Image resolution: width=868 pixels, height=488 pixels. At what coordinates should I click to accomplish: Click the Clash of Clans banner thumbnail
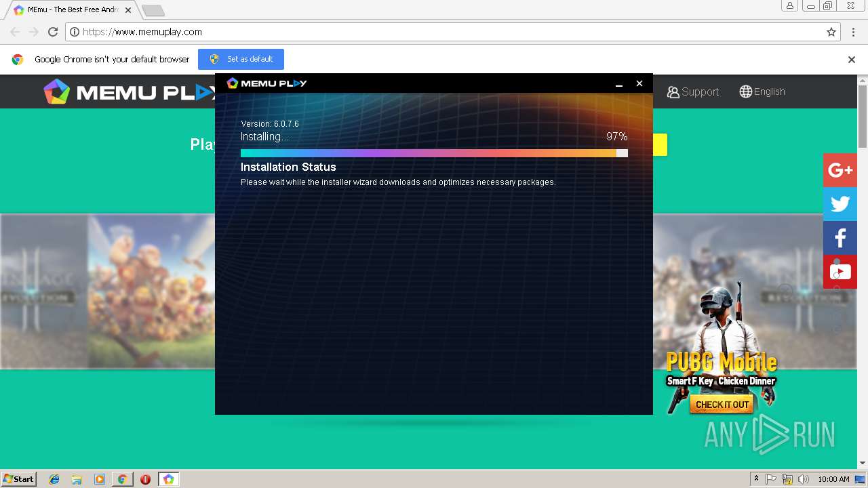click(x=151, y=291)
